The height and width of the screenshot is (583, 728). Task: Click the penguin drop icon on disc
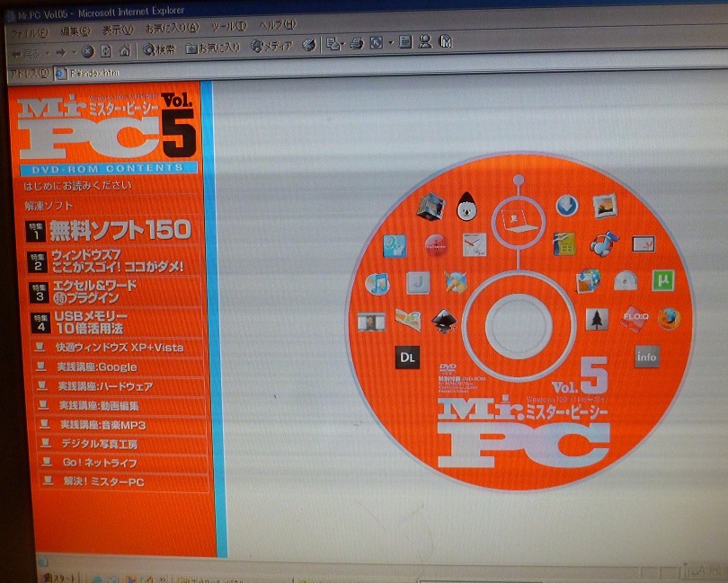click(x=466, y=206)
